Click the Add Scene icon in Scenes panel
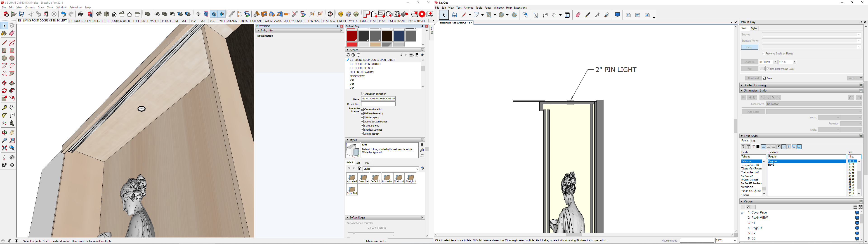 pyautogui.click(x=353, y=55)
